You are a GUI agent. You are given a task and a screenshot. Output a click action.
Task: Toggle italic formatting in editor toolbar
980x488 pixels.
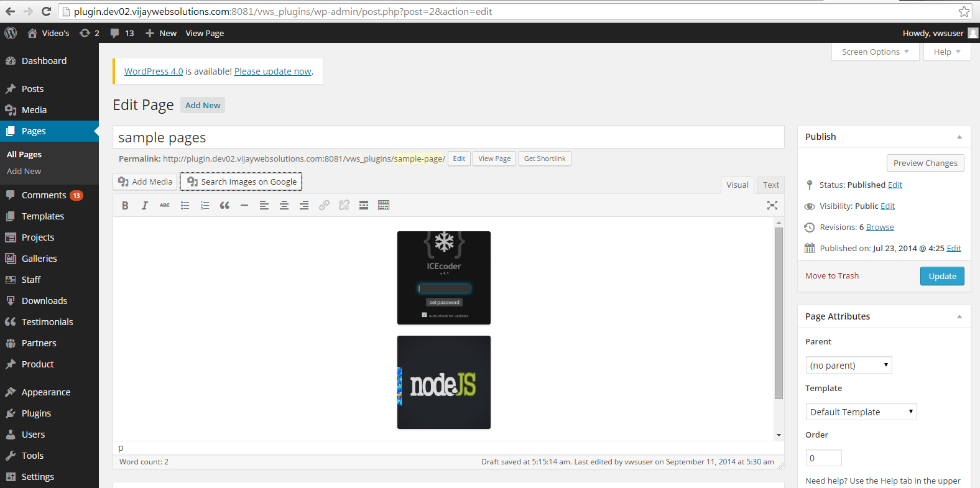[x=145, y=205]
